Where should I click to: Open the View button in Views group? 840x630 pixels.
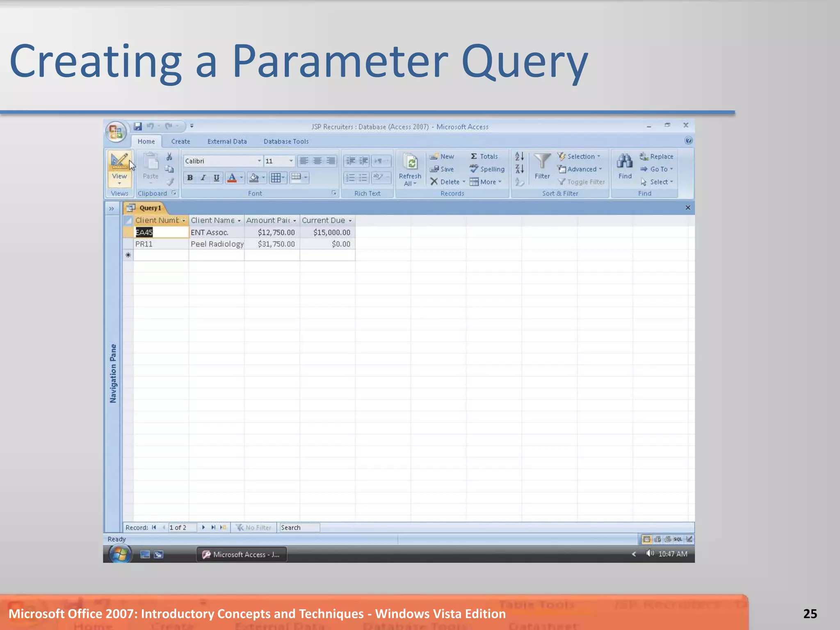click(119, 169)
